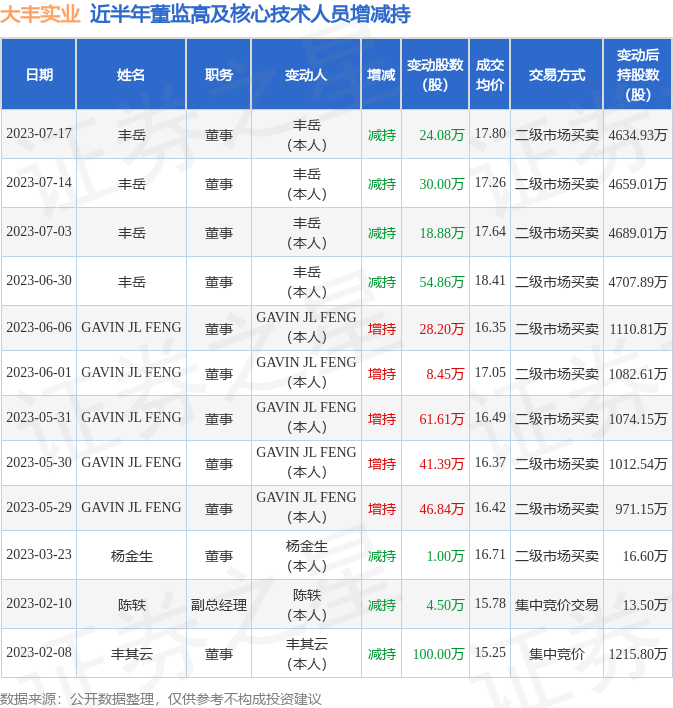Screen dimensions: 673x708
Task: Click the 18.88万 share change value
Action: [x=441, y=233]
